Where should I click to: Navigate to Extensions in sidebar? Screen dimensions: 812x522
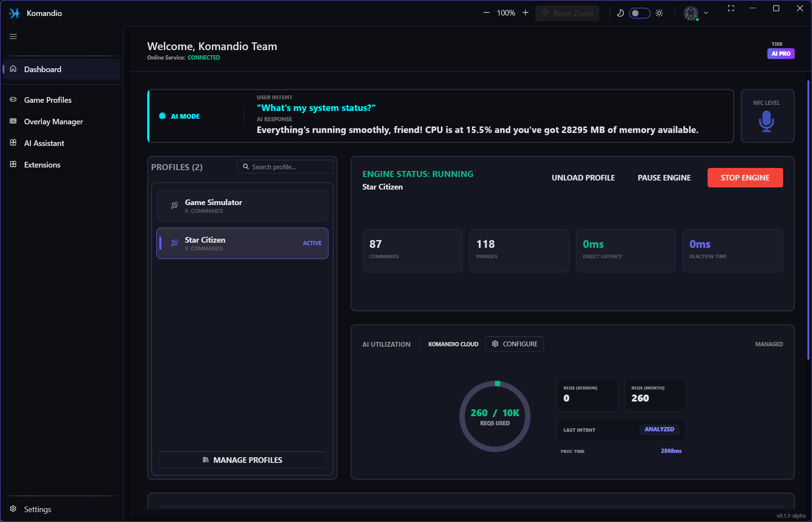click(42, 165)
